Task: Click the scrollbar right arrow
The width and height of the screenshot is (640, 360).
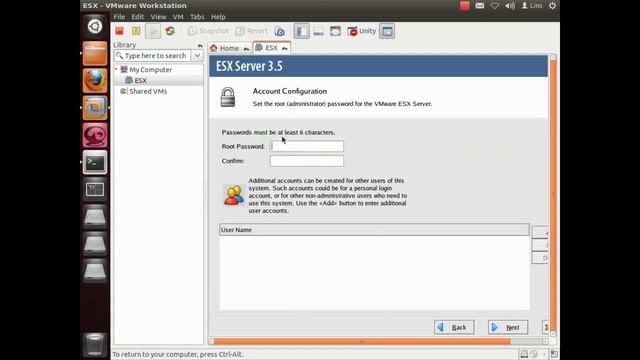Action: coord(545,342)
